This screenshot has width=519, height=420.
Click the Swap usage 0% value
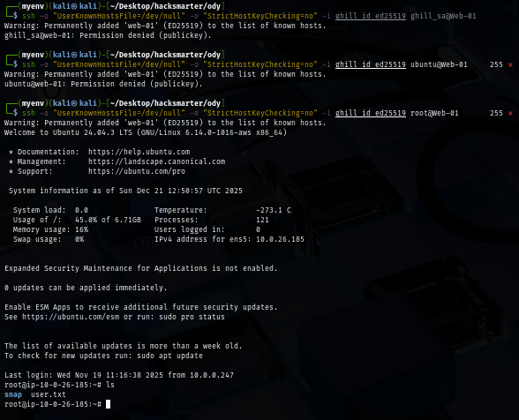(x=79, y=239)
